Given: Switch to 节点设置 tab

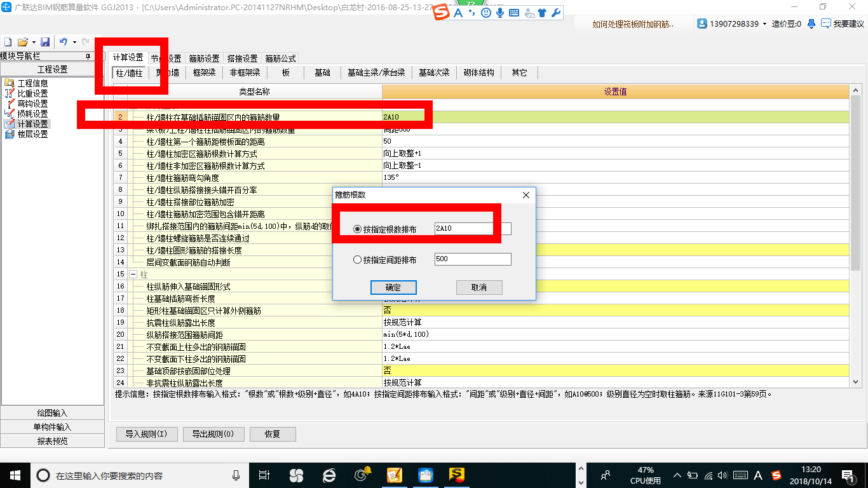Looking at the screenshot, I should [x=166, y=58].
